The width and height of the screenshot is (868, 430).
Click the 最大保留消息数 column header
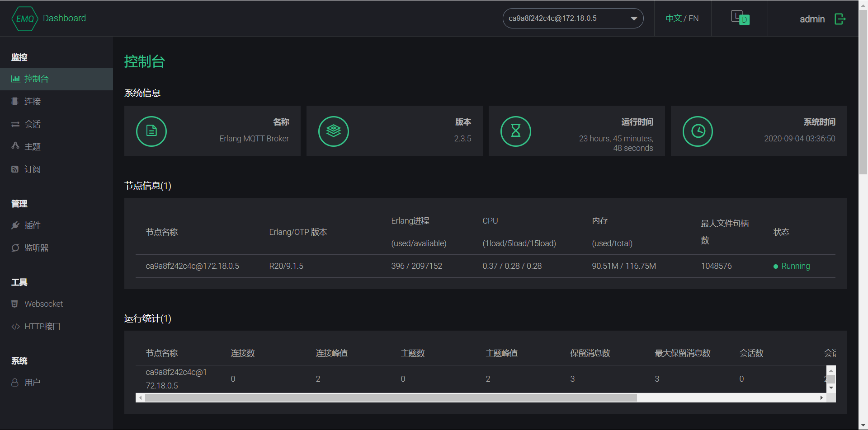[x=683, y=353]
